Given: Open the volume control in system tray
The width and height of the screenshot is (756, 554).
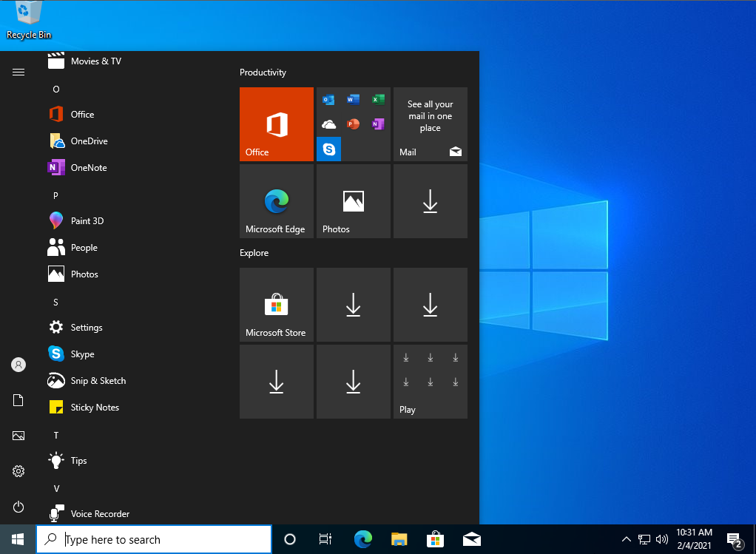Looking at the screenshot, I should [662, 539].
